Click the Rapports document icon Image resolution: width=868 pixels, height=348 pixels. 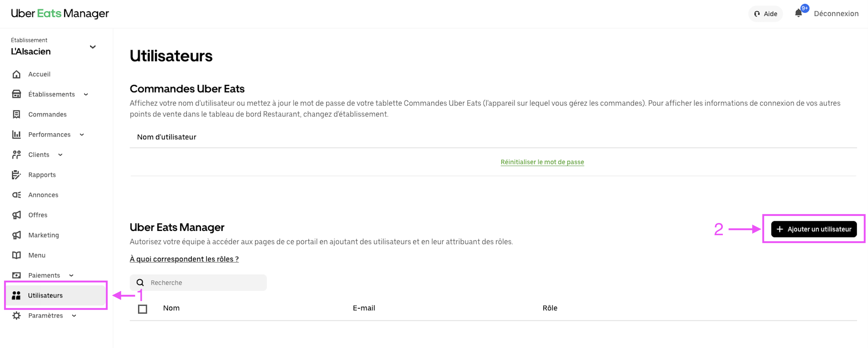[17, 175]
